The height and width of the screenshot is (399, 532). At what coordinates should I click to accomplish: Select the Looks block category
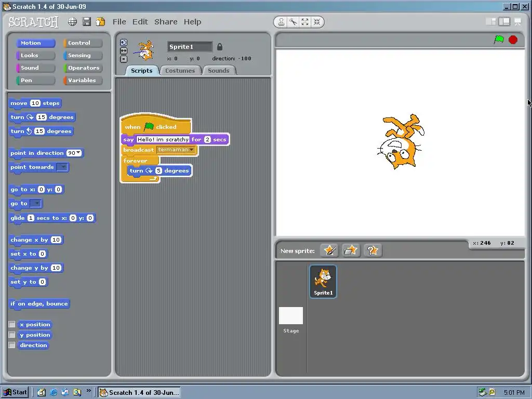point(35,55)
